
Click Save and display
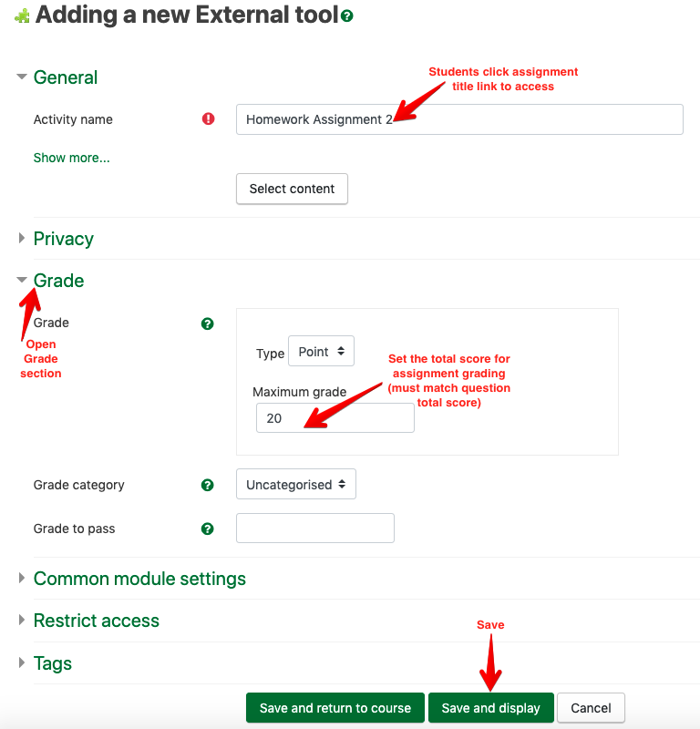click(490, 708)
